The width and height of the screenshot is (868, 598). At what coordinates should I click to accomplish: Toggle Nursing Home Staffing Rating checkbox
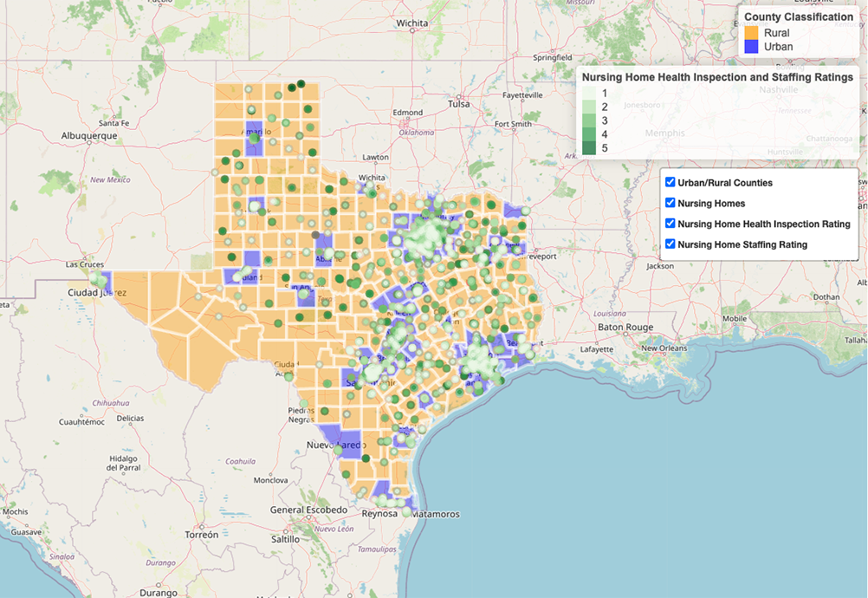[x=670, y=244]
